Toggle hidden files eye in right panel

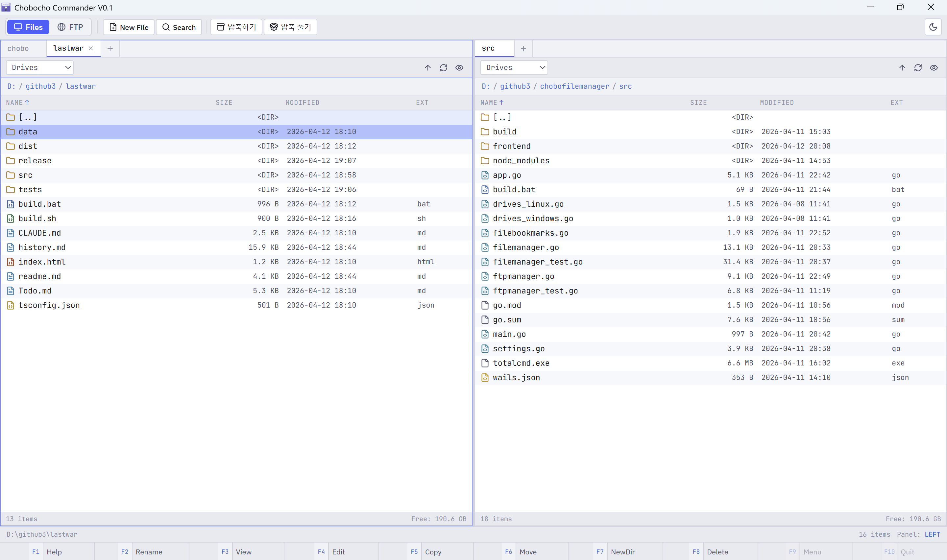(x=934, y=68)
